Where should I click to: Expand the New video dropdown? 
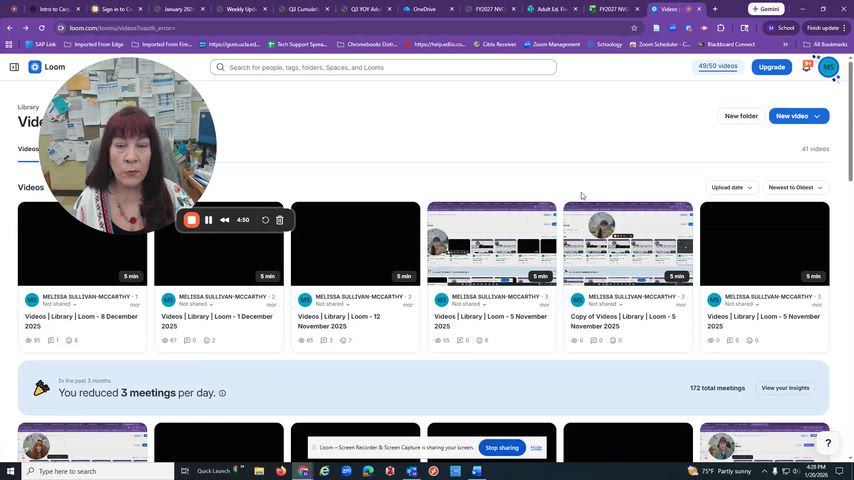pos(817,116)
